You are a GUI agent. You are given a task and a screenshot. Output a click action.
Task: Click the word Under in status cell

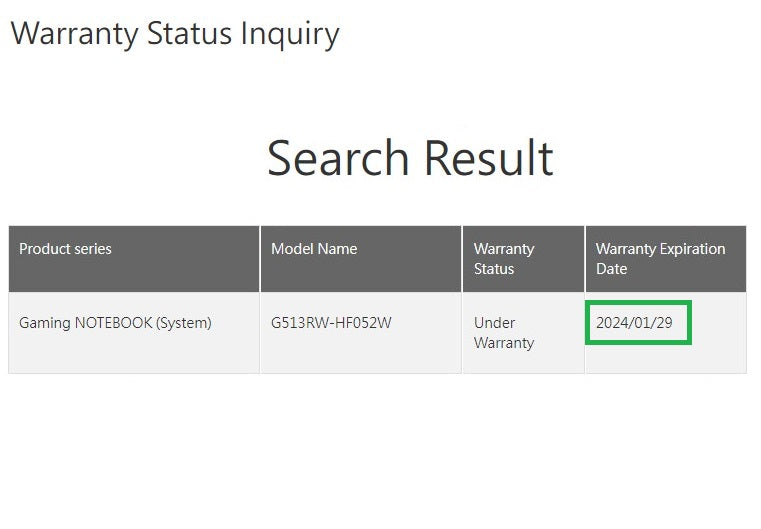click(x=494, y=323)
